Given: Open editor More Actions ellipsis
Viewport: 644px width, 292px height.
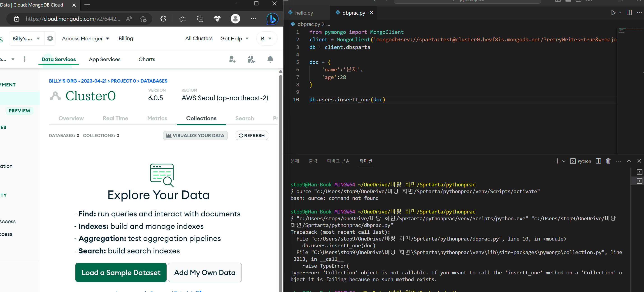Looking at the screenshot, I should [x=639, y=12].
